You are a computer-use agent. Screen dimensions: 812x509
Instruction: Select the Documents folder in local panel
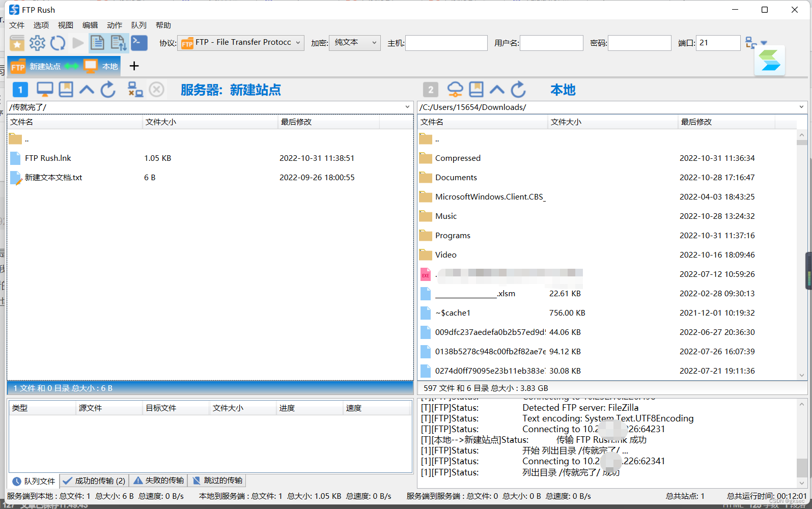[x=607, y=178]
